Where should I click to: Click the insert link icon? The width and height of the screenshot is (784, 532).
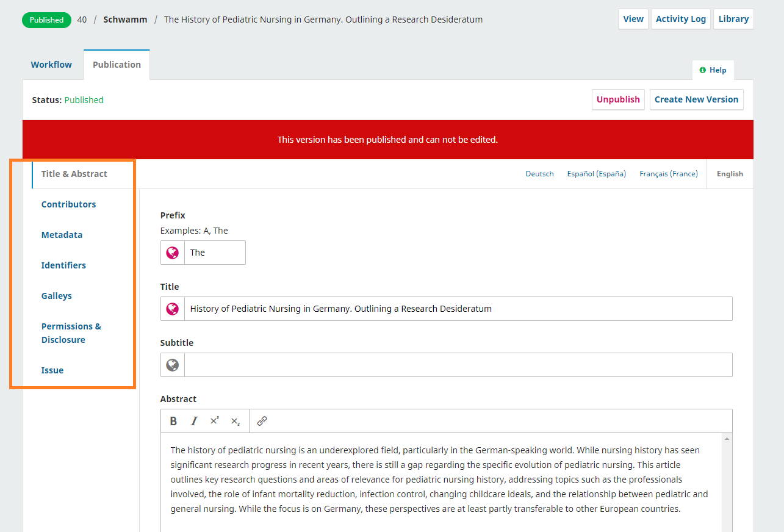(x=262, y=421)
